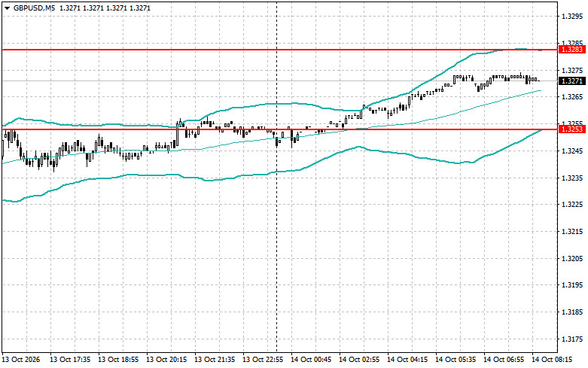Select the upper red horizontal line at 1.3283
This screenshot has width=588, height=368.
(280, 50)
